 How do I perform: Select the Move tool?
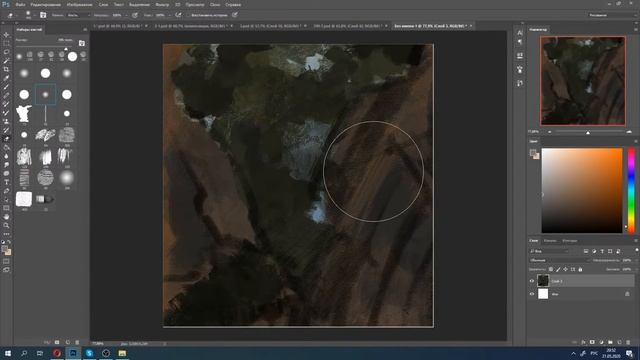point(6,35)
